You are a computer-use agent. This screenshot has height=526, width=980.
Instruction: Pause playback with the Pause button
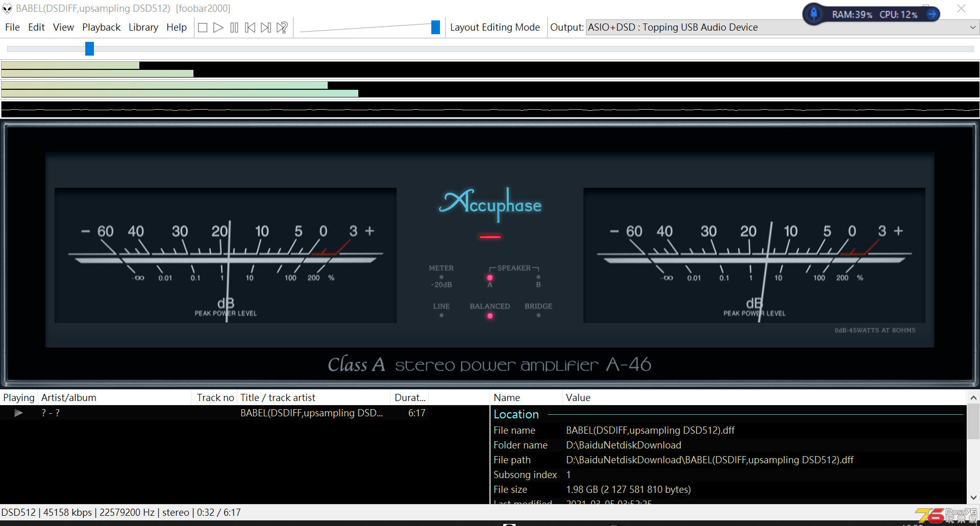click(234, 28)
